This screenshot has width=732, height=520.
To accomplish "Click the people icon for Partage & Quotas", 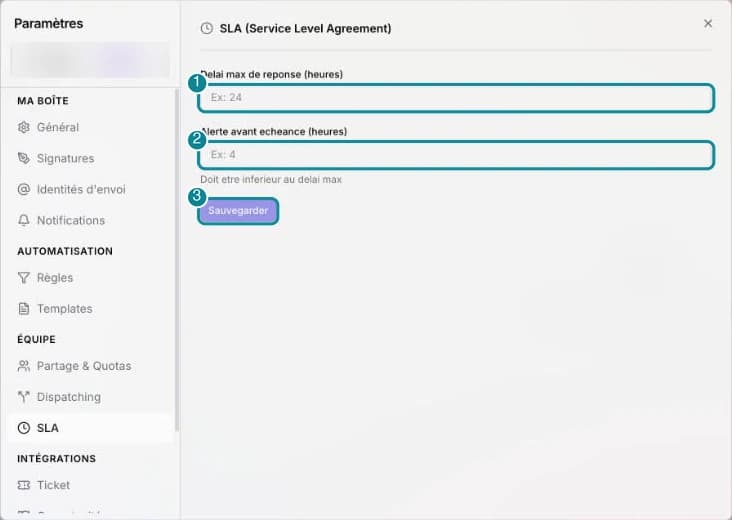I will [x=23, y=366].
